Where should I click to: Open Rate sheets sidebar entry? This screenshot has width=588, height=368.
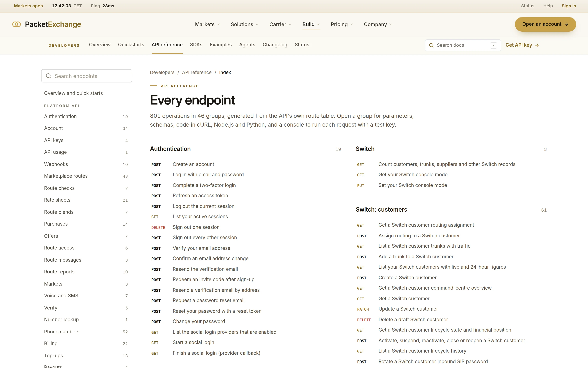point(86,200)
